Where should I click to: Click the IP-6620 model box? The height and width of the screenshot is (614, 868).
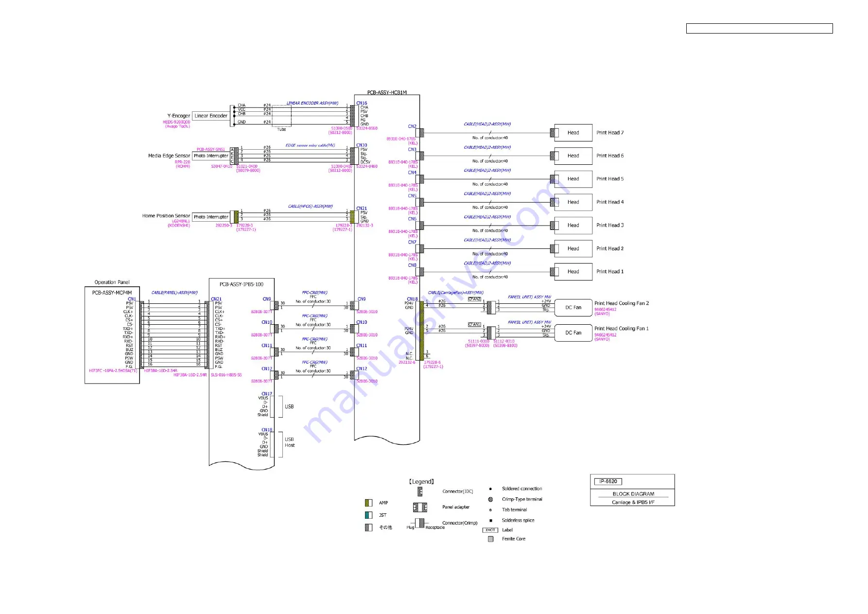coord(608,482)
